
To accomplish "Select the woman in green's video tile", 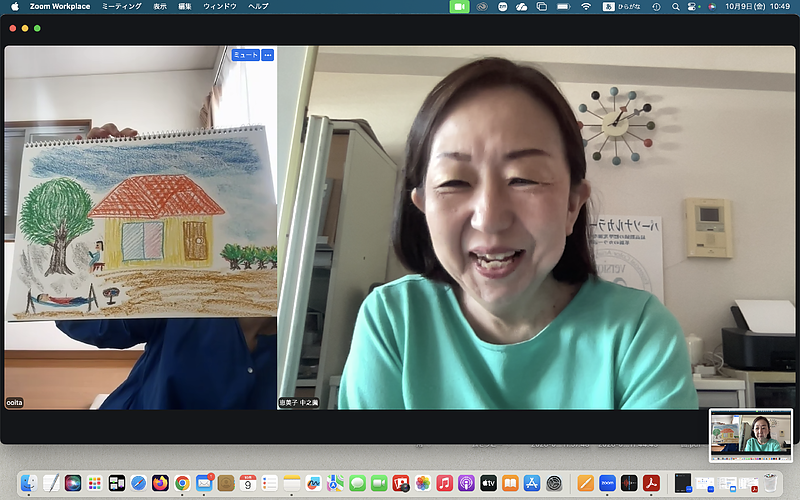I will (x=536, y=228).
